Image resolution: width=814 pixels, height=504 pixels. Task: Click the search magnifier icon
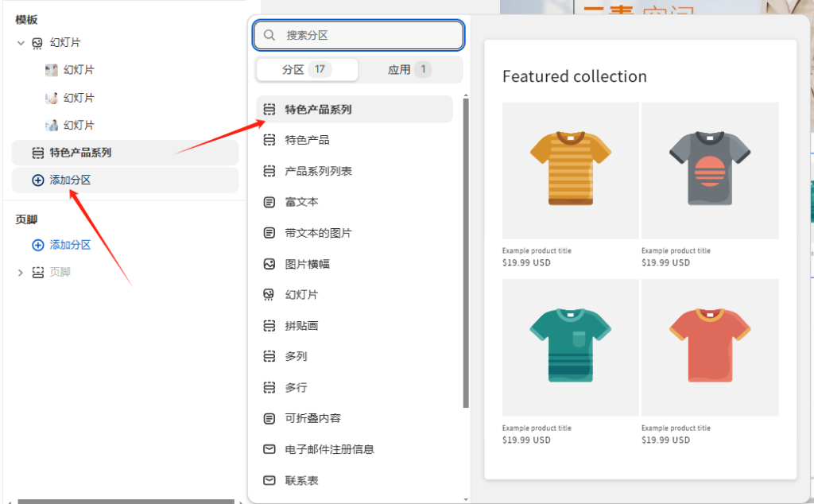click(270, 35)
